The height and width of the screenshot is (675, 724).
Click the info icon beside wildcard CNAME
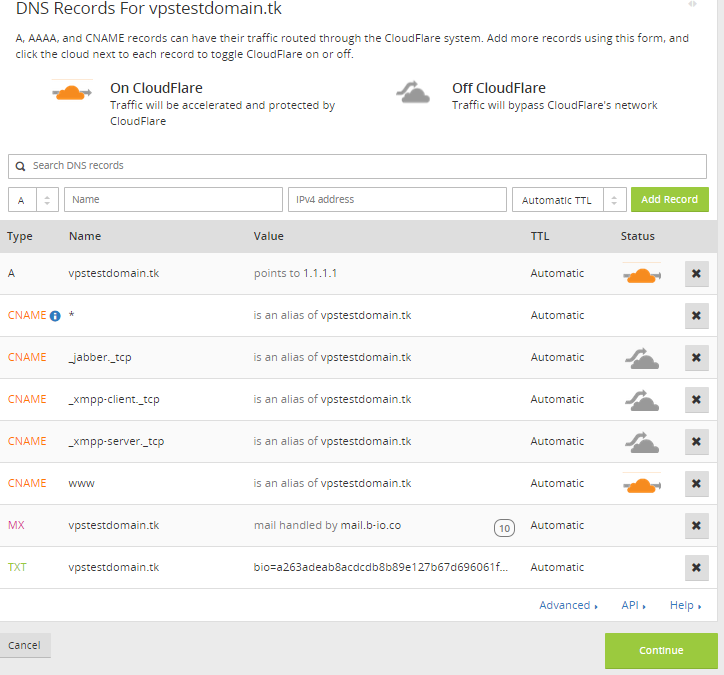click(55, 316)
